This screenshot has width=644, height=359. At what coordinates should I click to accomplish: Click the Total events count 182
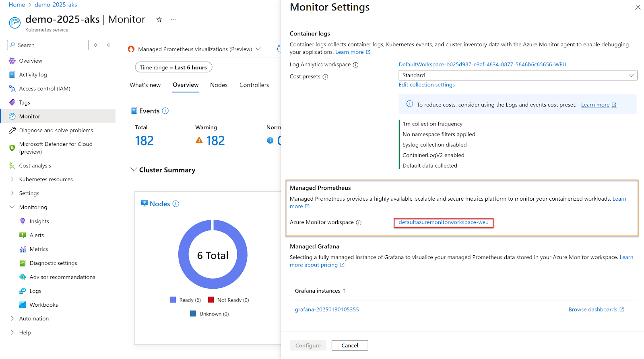click(144, 141)
